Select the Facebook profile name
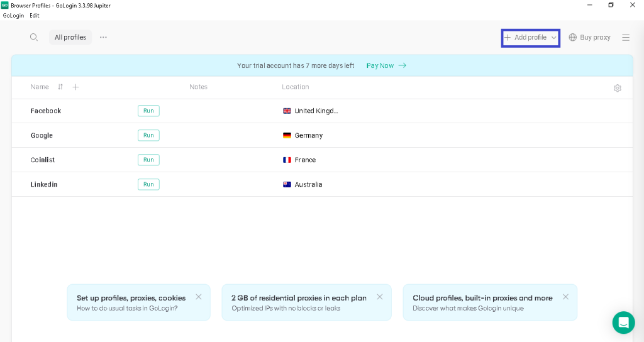The width and height of the screenshot is (644, 342). [x=45, y=111]
